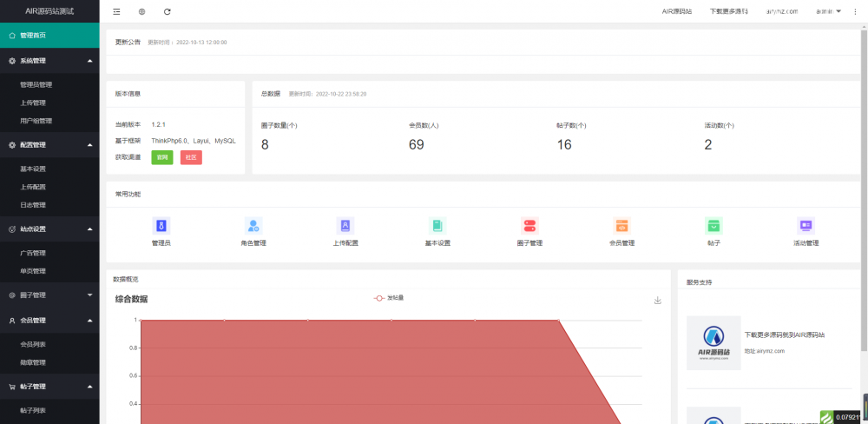This screenshot has height=424, width=868.
Task: Toggle the sidebar collapse icon
Action: pyautogui.click(x=116, y=11)
